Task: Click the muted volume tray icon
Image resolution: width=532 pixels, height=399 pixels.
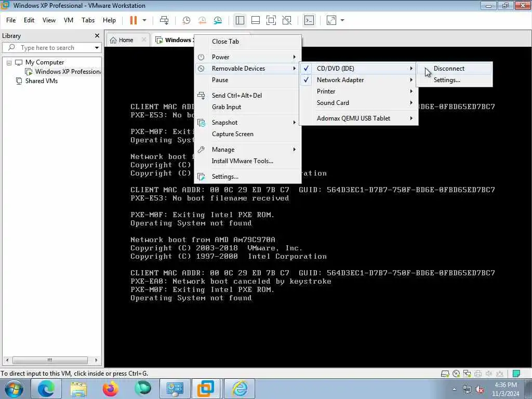Action: [480, 390]
